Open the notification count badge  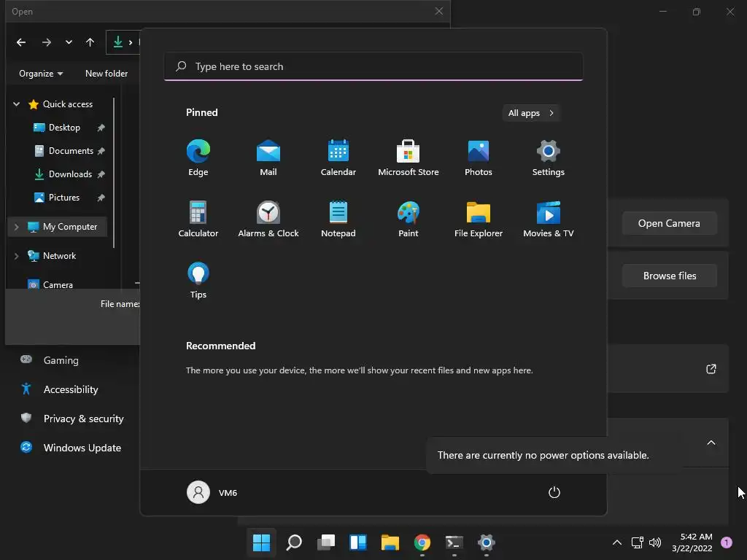click(x=727, y=542)
